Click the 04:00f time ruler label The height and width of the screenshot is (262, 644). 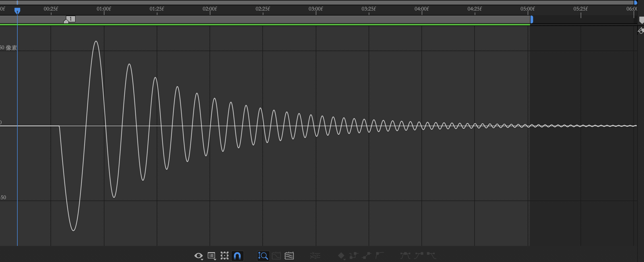coord(421,9)
